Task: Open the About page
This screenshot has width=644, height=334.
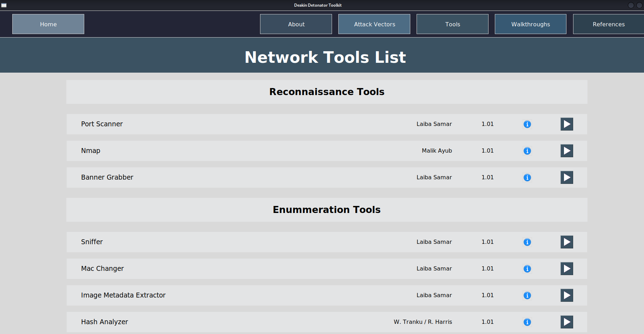Action: point(296,24)
